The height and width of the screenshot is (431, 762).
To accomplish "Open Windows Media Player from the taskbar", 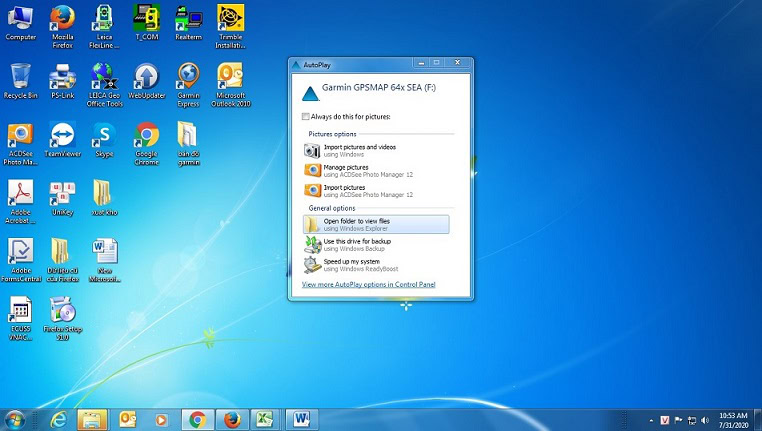I will (x=161, y=420).
